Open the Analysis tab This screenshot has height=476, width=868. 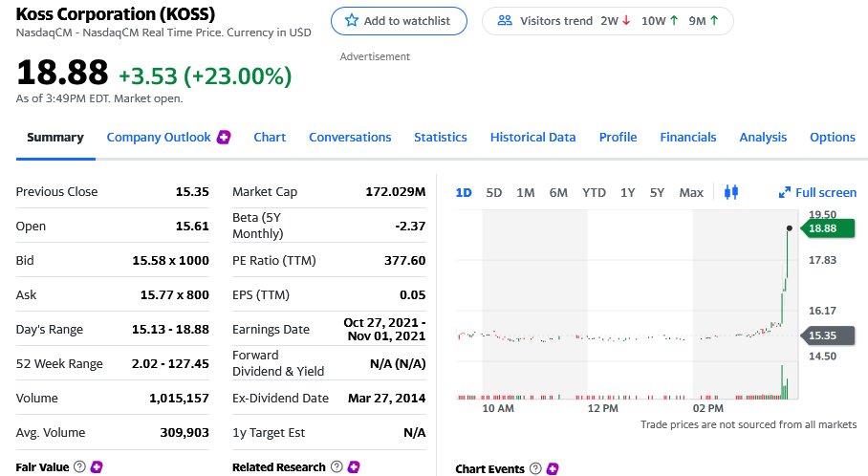[763, 138]
